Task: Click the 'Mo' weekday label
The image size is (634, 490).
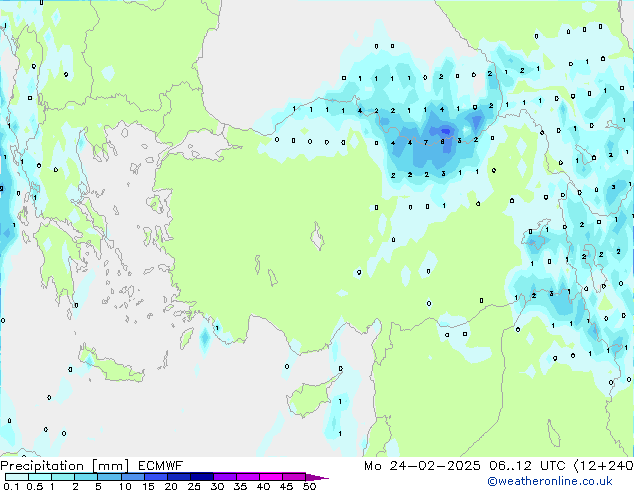Action: 373,466
